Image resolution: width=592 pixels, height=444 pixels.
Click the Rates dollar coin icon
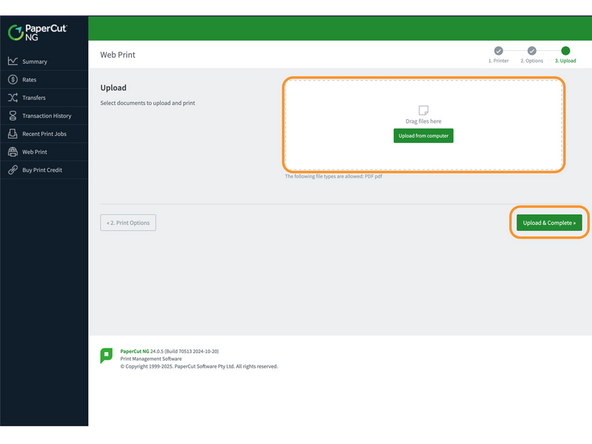tap(12, 79)
